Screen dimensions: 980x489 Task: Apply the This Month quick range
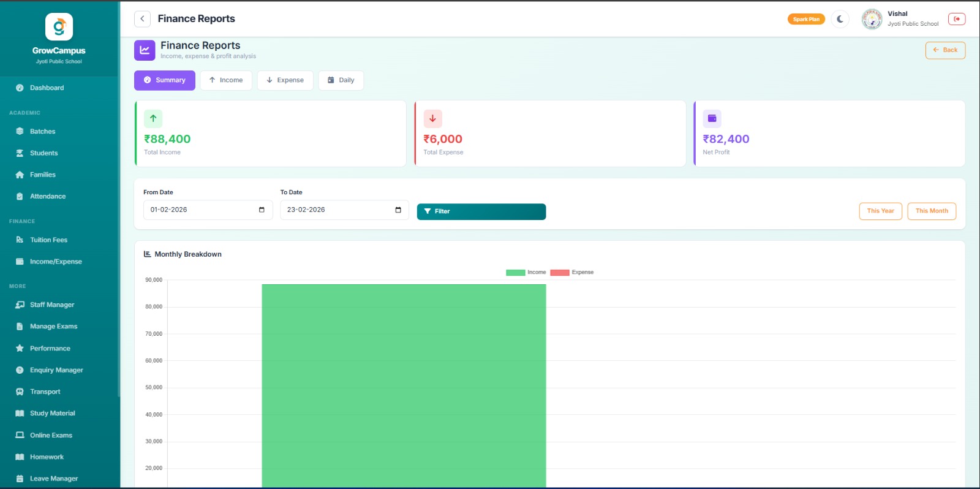click(x=931, y=211)
